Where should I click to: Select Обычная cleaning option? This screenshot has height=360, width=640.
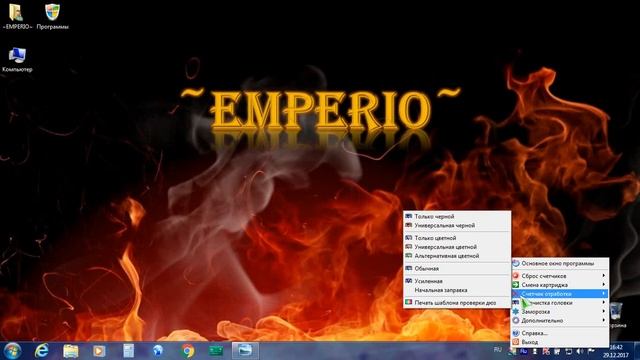(x=457, y=269)
